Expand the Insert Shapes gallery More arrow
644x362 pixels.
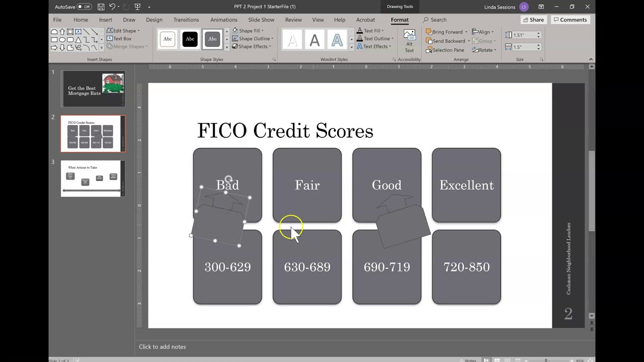coord(102,48)
